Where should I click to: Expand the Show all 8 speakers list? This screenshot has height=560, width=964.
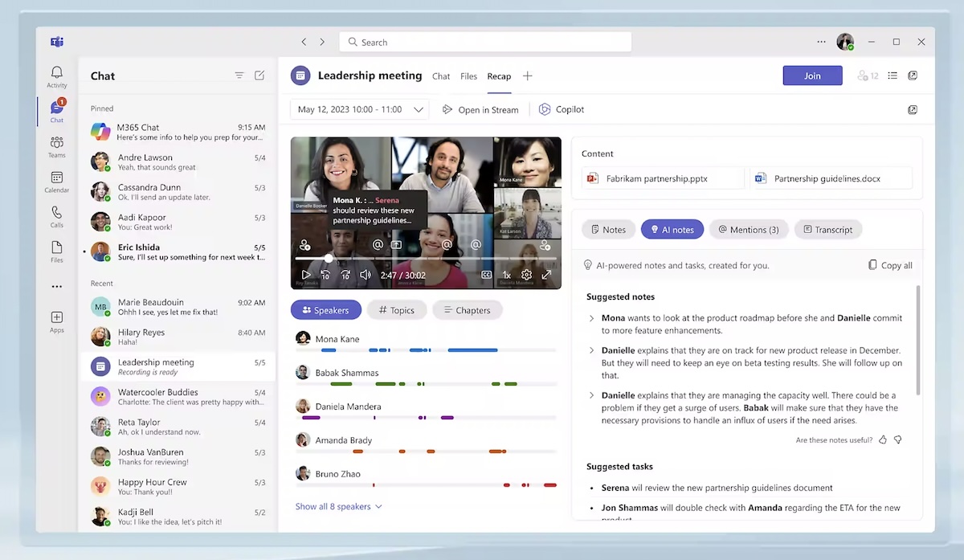coord(338,506)
